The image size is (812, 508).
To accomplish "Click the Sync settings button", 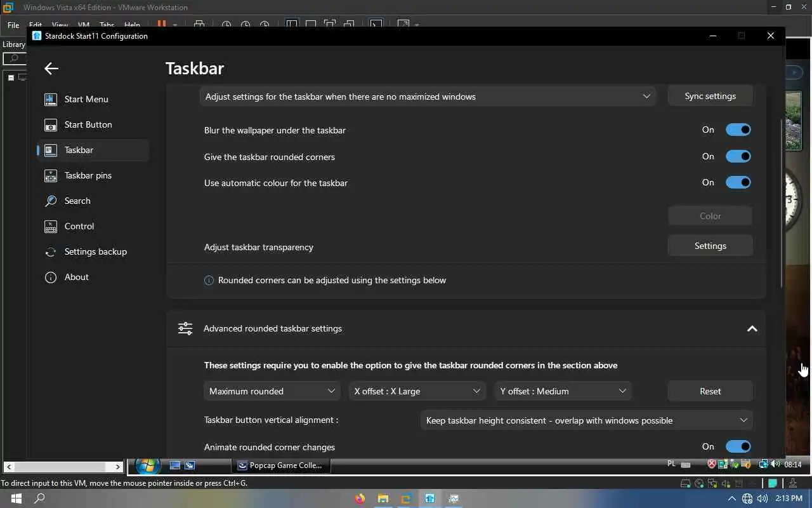I will coord(710,96).
